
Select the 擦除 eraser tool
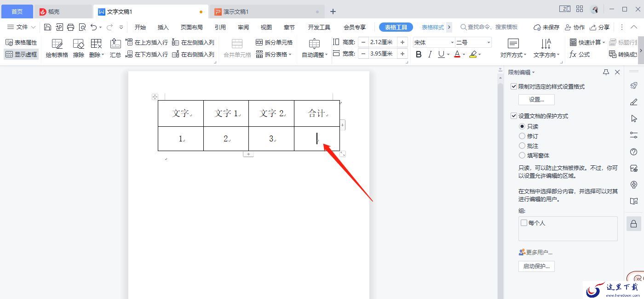tap(79, 48)
